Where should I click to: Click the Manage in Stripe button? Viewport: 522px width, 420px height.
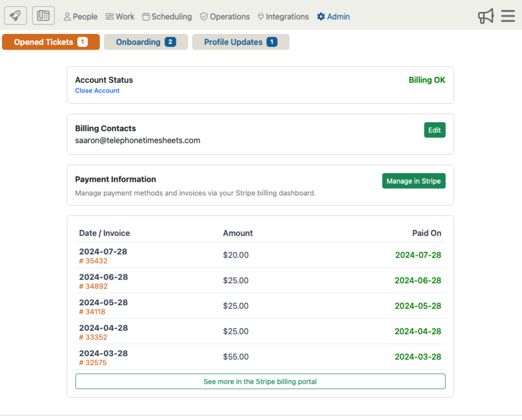[x=413, y=181]
